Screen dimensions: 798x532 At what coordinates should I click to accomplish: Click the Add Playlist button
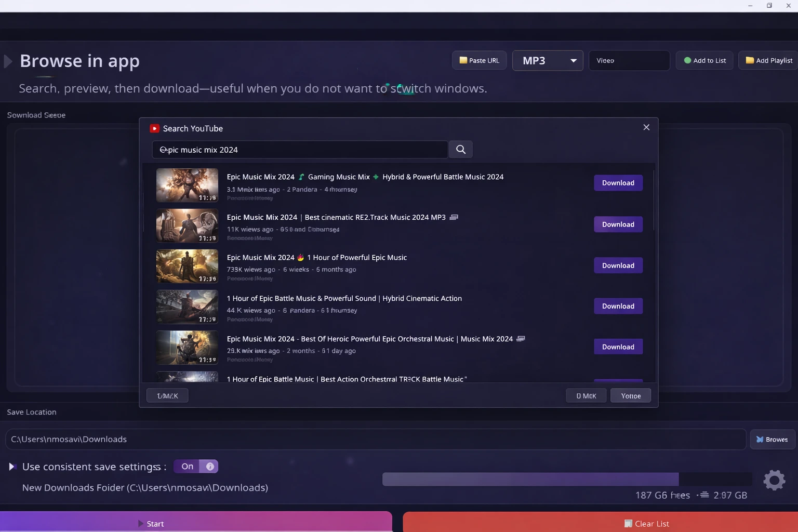pos(768,60)
